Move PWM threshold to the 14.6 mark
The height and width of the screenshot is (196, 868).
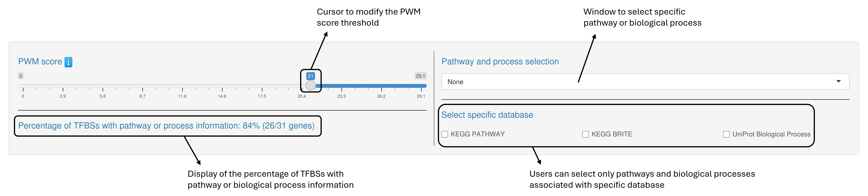pyautogui.click(x=222, y=86)
